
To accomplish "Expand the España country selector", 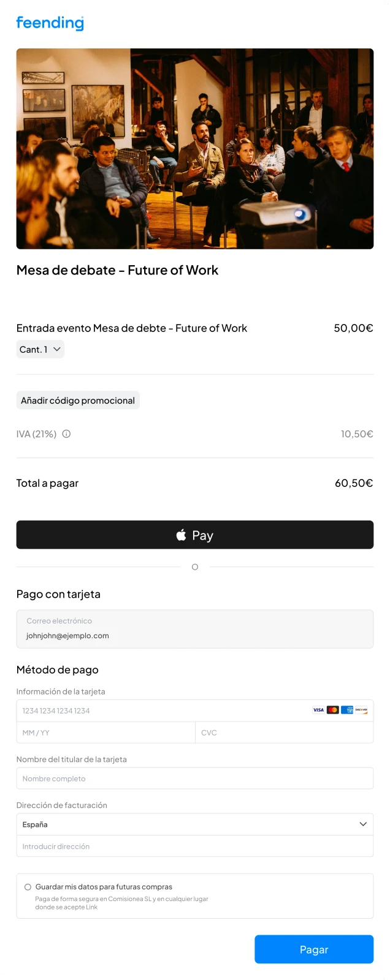I will pos(195,824).
